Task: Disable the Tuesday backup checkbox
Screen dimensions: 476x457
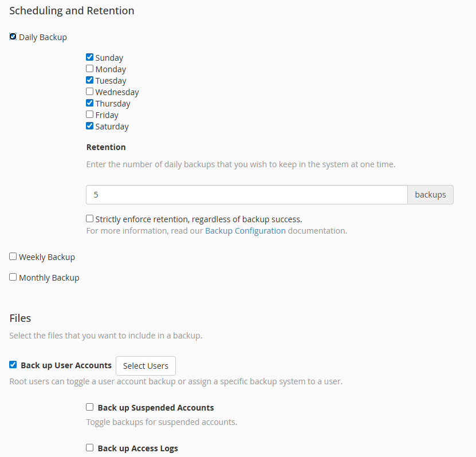Action: tap(89, 80)
